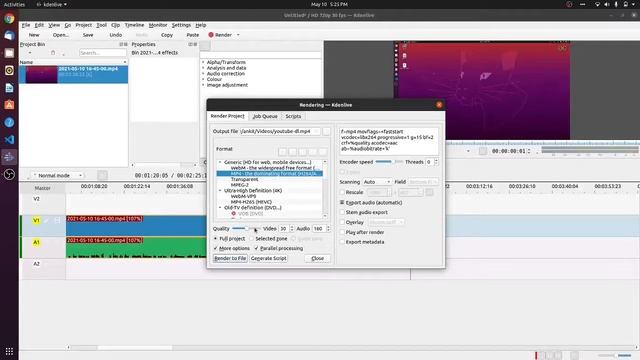Check Export metadata option
This screenshot has height=360, width=640.
342,242
